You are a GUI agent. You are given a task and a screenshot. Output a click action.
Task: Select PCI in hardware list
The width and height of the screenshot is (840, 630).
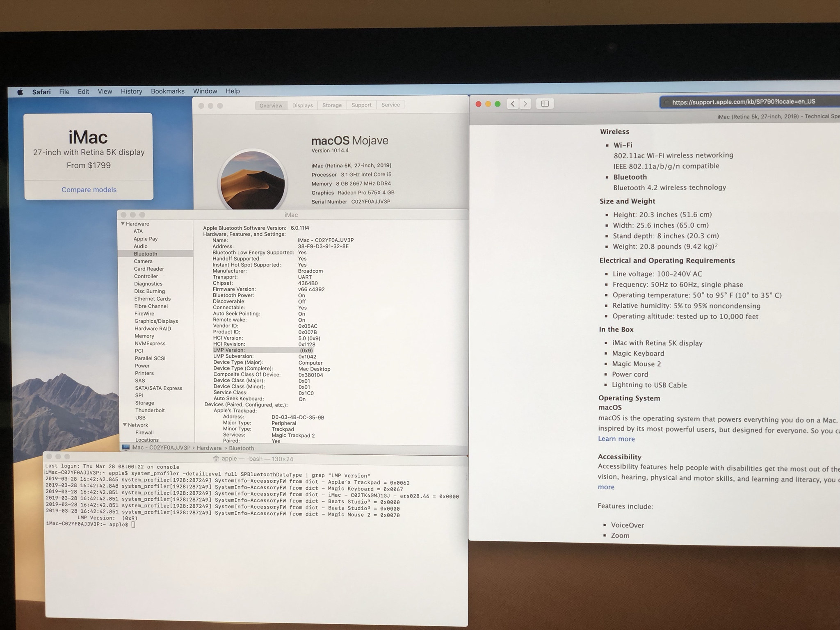[x=139, y=351]
